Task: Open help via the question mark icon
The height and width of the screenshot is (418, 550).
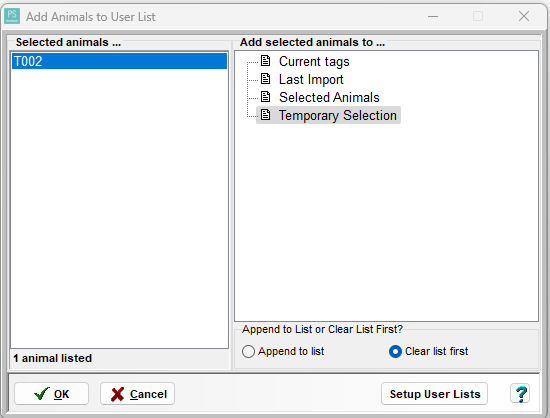Action: tap(521, 394)
